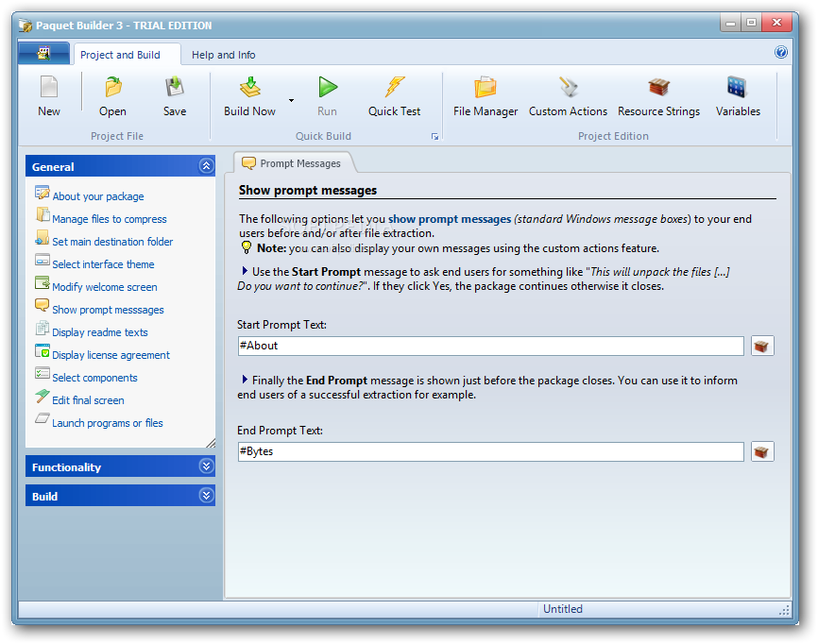The width and height of the screenshot is (818, 644).
Task: Click the readme texts icon
Action: click(x=43, y=328)
